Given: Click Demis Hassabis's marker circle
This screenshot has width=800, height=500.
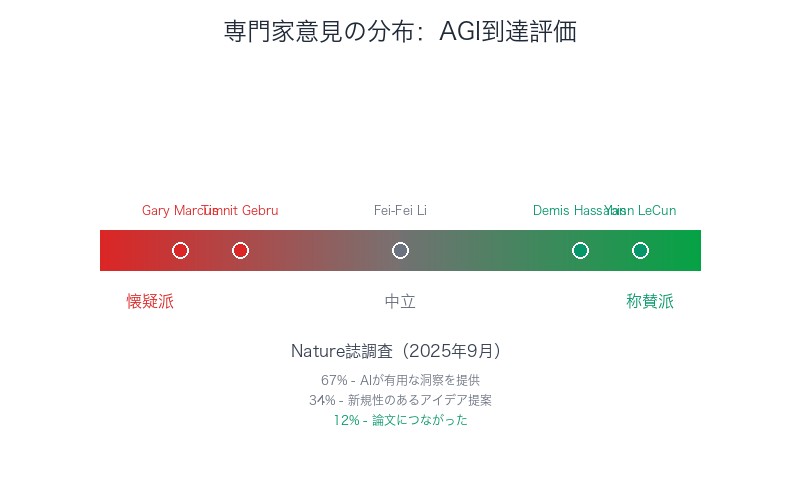Looking at the screenshot, I should 580,250.
